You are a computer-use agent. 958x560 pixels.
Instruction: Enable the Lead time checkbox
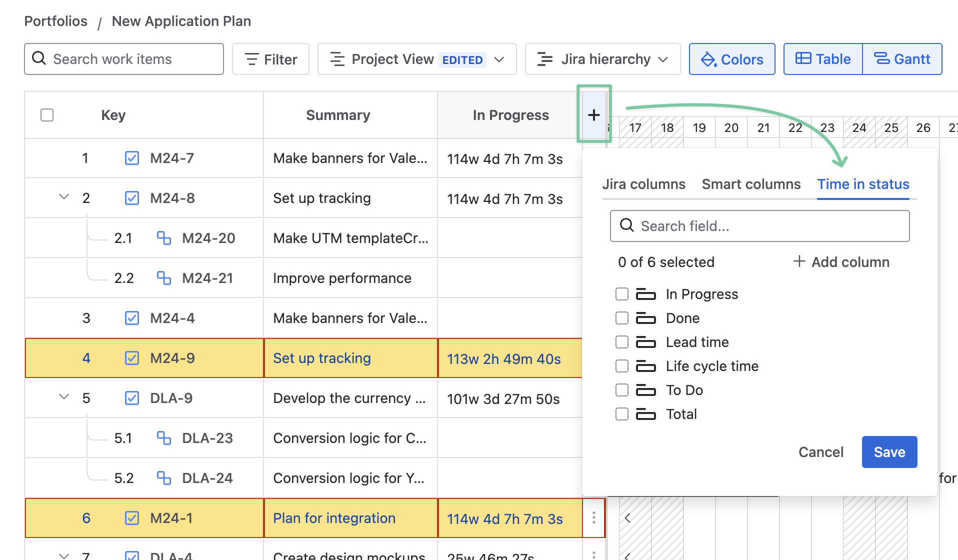click(x=621, y=342)
